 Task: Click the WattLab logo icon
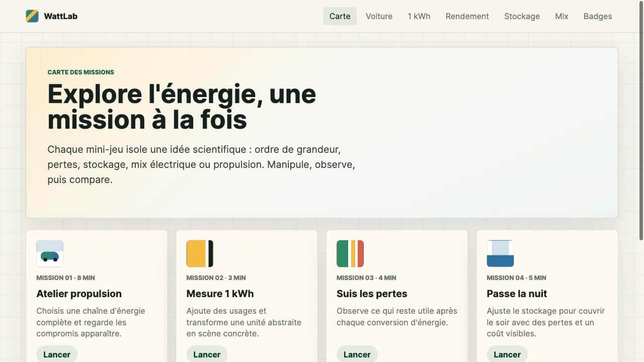[x=32, y=16]
